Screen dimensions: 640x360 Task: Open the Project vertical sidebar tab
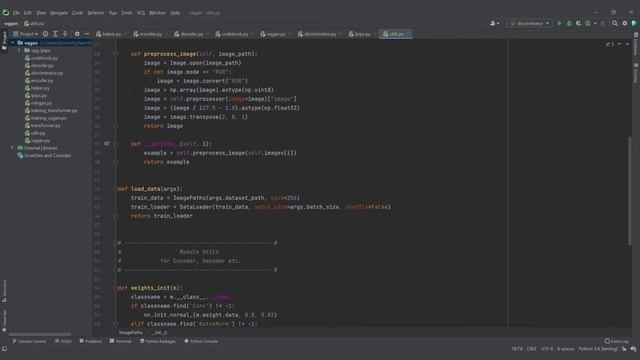(4, 41)
